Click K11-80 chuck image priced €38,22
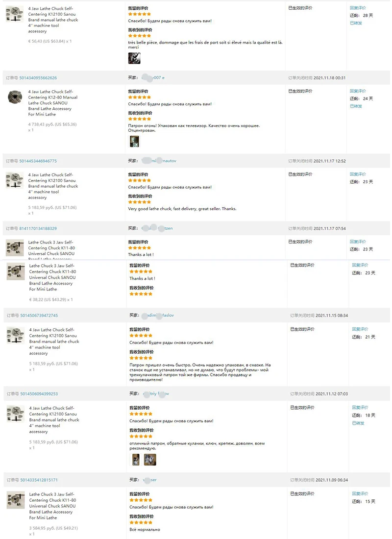This screenshot has height=539, width=392. click(16, 271)
